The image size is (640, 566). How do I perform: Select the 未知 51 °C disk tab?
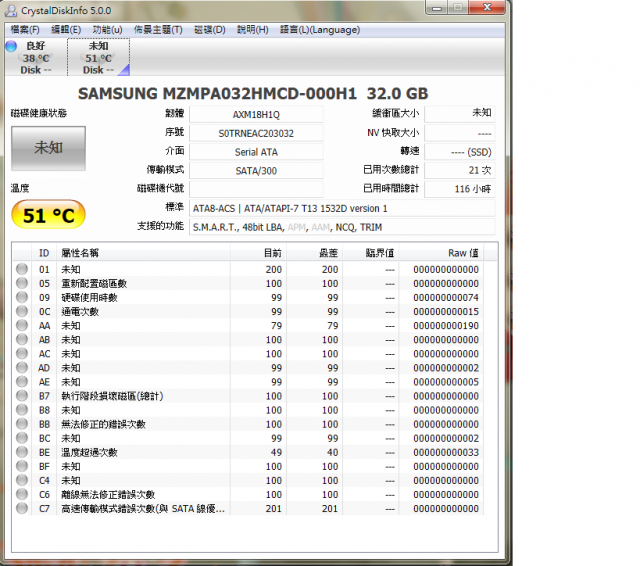(98, 58)
